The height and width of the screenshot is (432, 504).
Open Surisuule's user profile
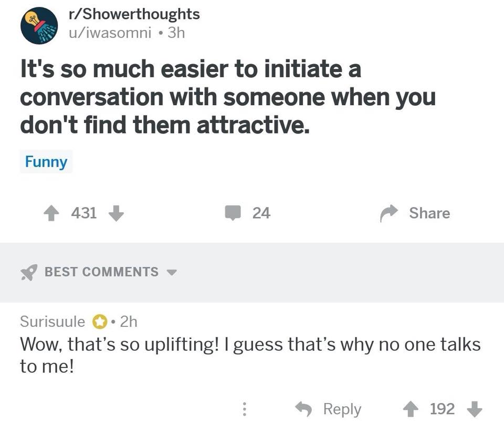[52, 321]
